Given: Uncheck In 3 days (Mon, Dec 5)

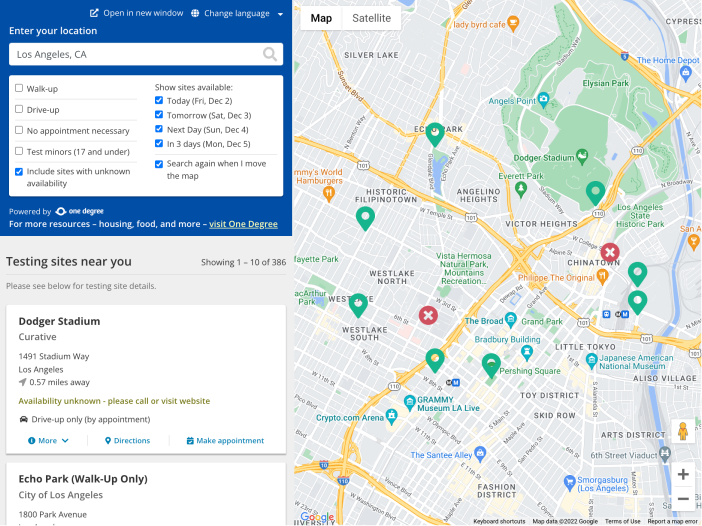Looking at the screenshot, I should point(159,143).
